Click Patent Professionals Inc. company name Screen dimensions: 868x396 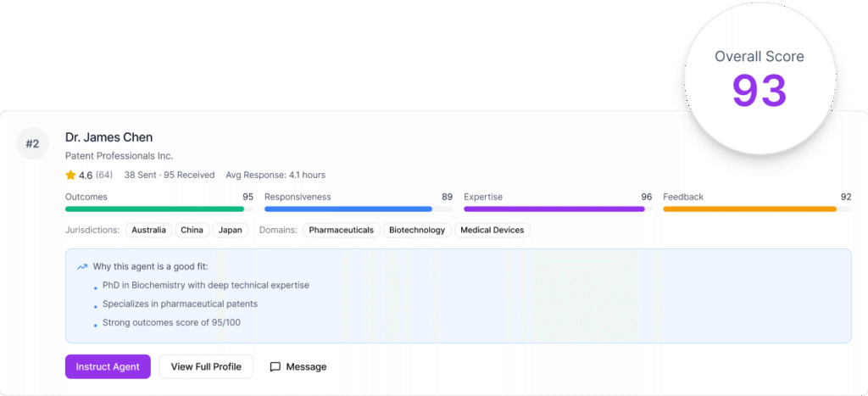[119, 156]
